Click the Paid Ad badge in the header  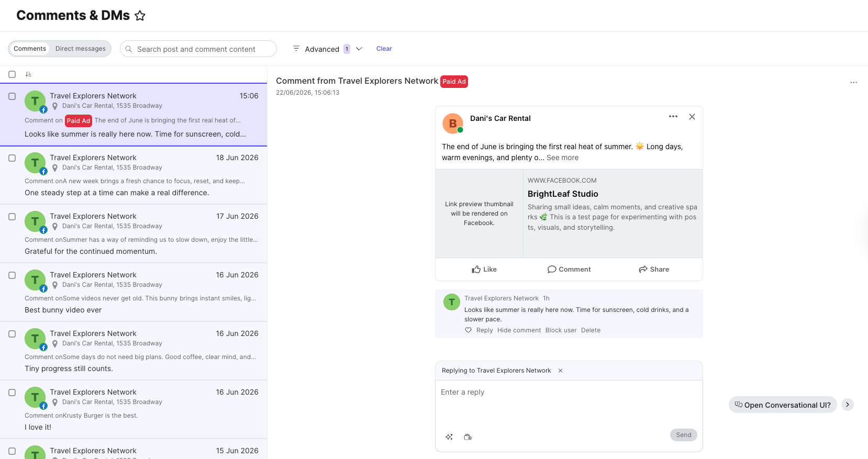[x=454, y=82]
